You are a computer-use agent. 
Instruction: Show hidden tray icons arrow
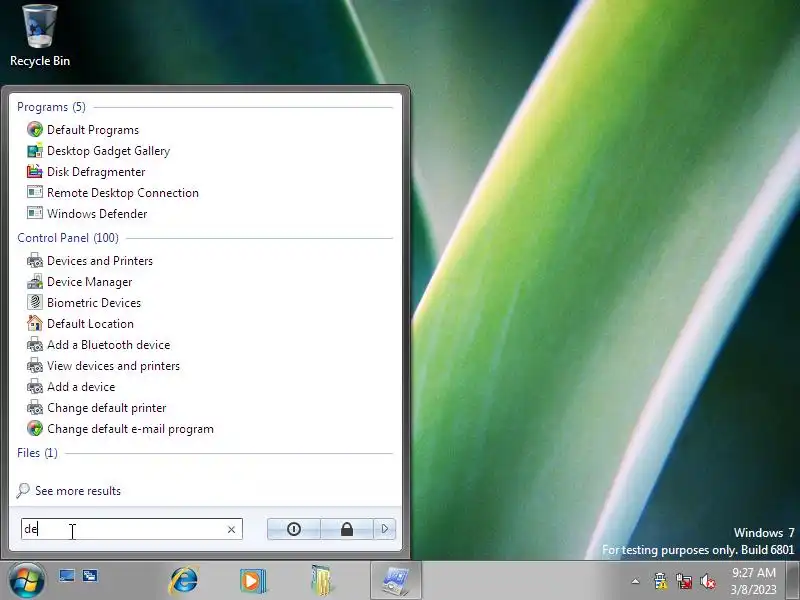point(636,581)
